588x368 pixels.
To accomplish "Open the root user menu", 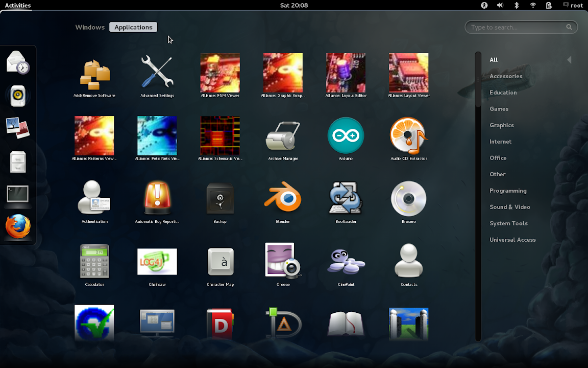I will [573, 5].
